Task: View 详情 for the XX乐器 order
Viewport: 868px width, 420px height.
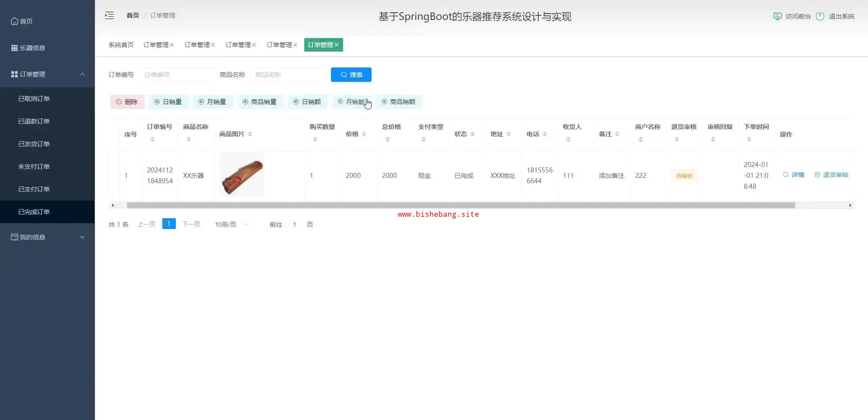Action: pos(793,175)
